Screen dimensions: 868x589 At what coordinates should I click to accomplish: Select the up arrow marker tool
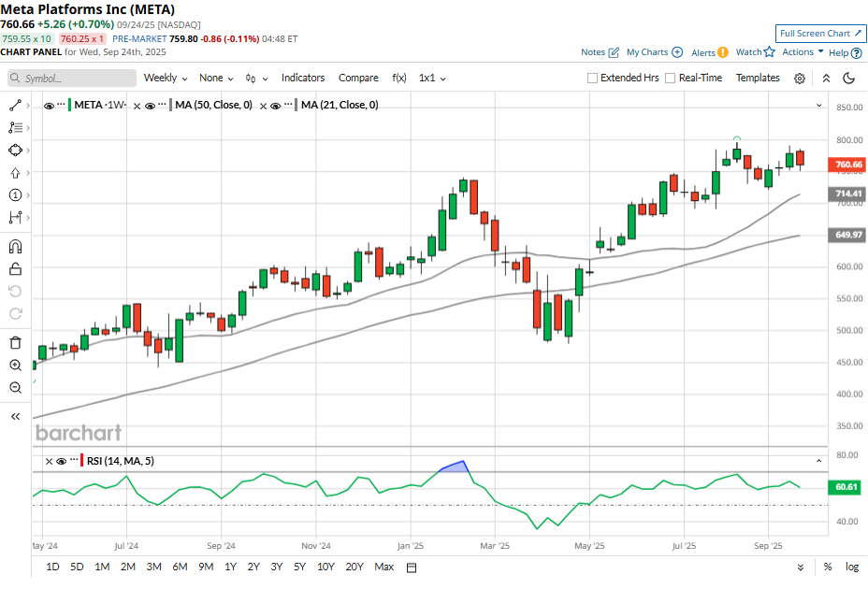click(15, 173)
